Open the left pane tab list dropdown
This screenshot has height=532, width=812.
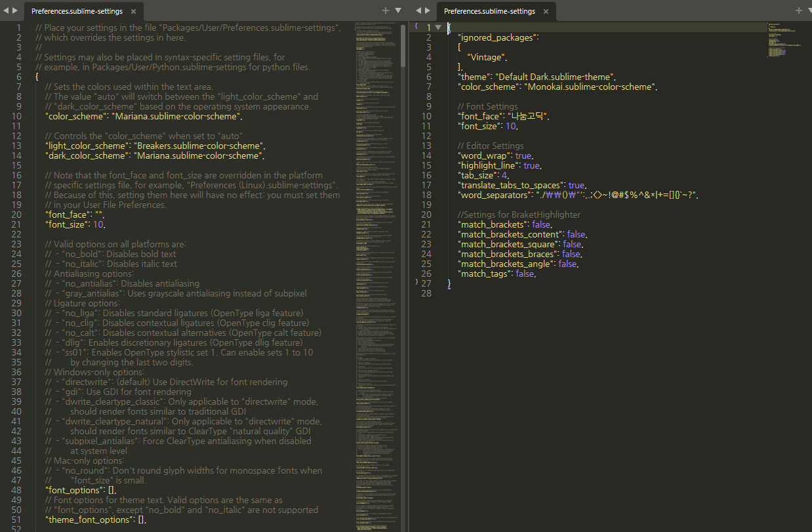397,10
